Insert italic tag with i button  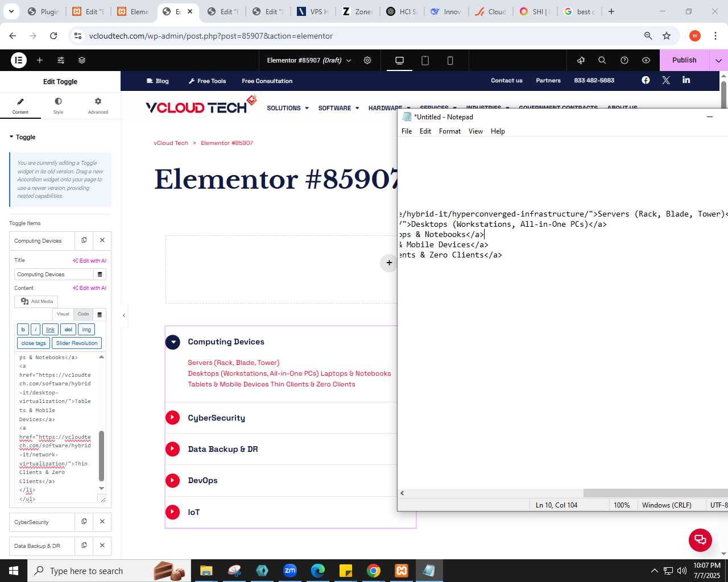tap(35, 330)
